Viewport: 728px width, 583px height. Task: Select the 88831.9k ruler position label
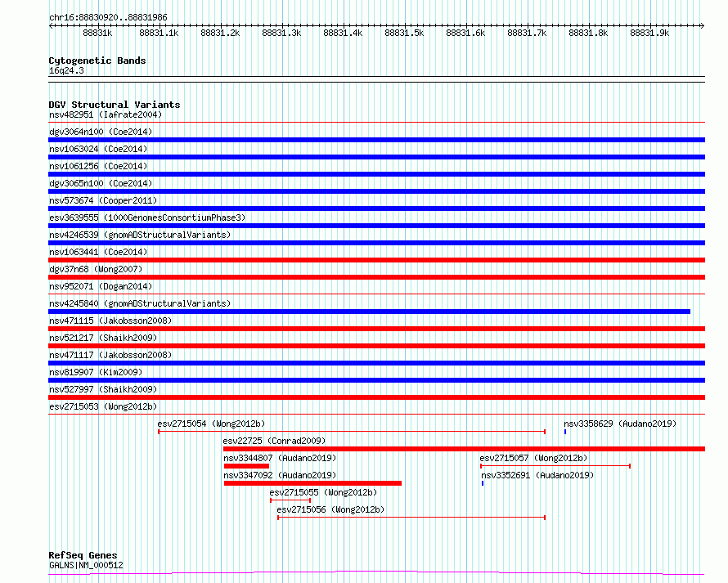649,33
